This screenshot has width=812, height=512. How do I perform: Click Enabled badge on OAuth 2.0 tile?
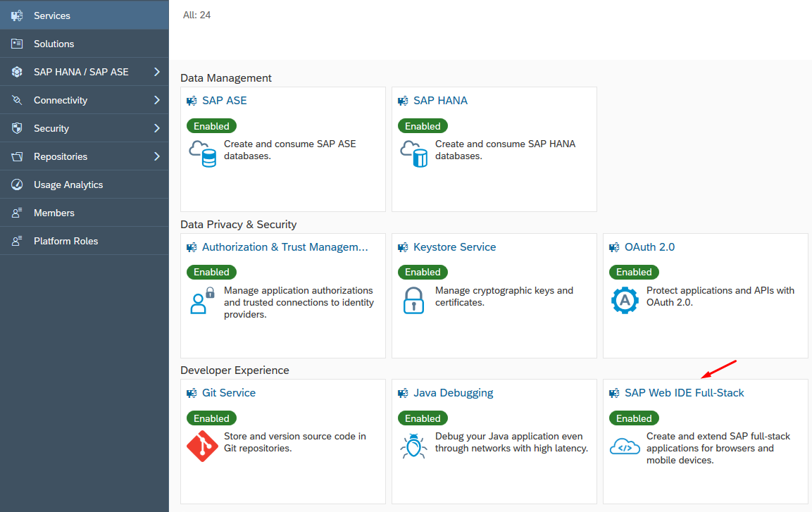click(x=634, y=272)
